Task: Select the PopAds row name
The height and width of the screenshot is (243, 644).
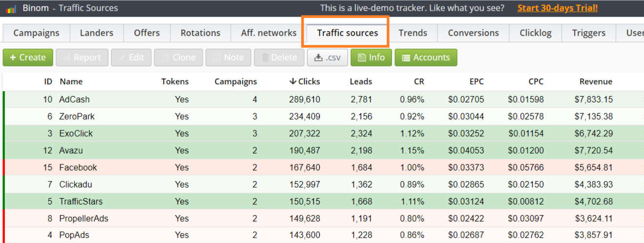Action: click(74, 235)
